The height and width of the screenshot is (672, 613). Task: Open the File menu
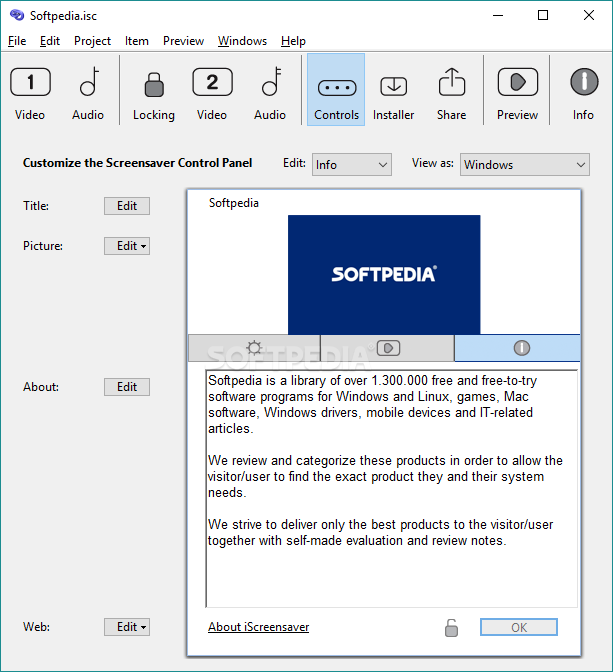pyautogui.click(x=17, y=41)
